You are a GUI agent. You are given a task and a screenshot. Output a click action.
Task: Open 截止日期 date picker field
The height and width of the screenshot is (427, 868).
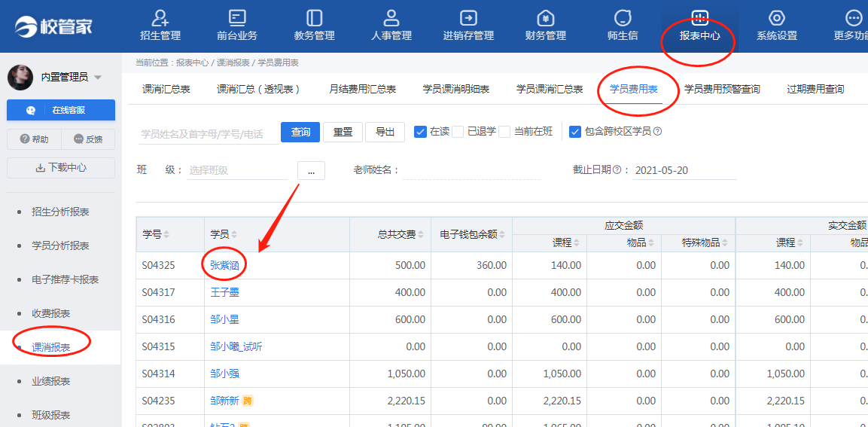[684, 171]
